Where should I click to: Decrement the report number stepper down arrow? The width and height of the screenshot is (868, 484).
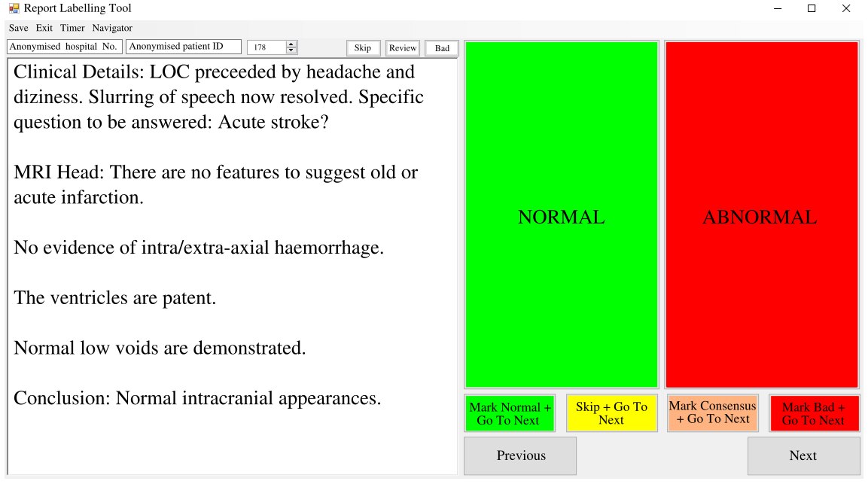pos(291,50)
